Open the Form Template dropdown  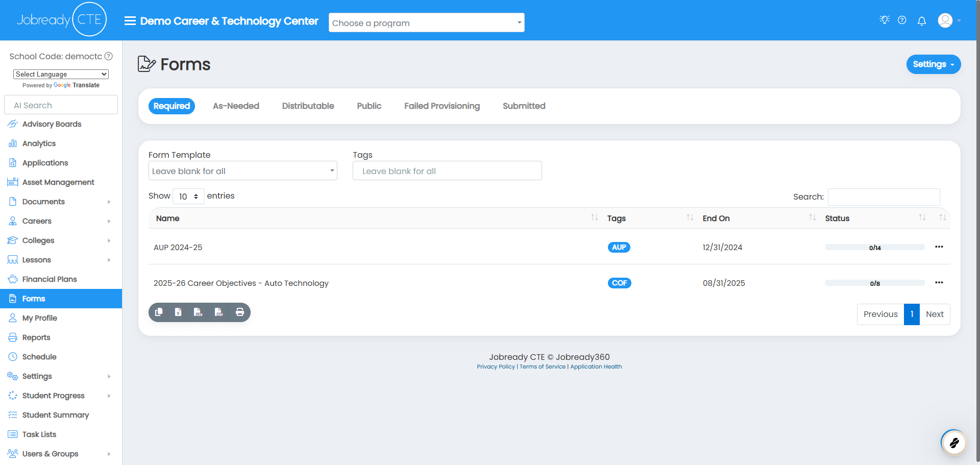tap(243, 170)
